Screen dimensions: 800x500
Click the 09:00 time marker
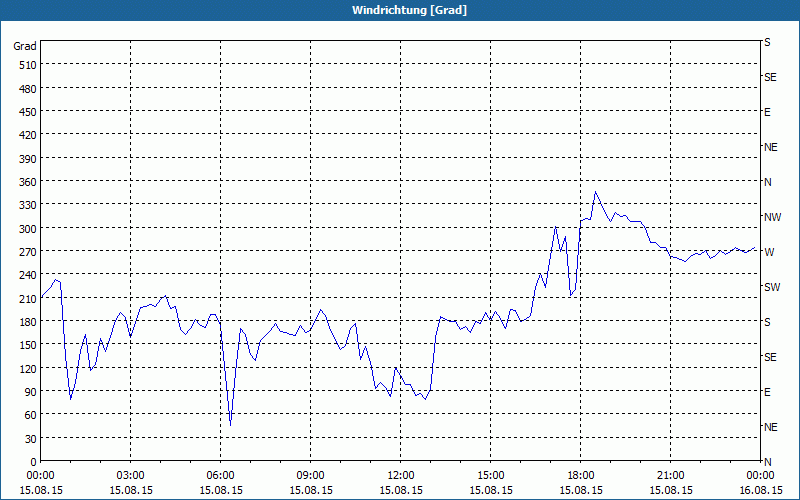[x=311, y=475]
